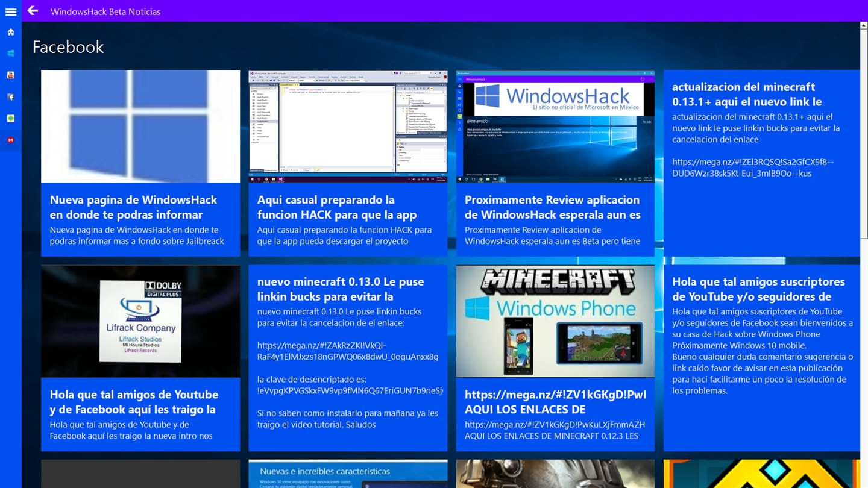Image resolution: width=868 pixels, height=488 pixels.
Task: Go back with the arrow button
Action: pos(33,11)
